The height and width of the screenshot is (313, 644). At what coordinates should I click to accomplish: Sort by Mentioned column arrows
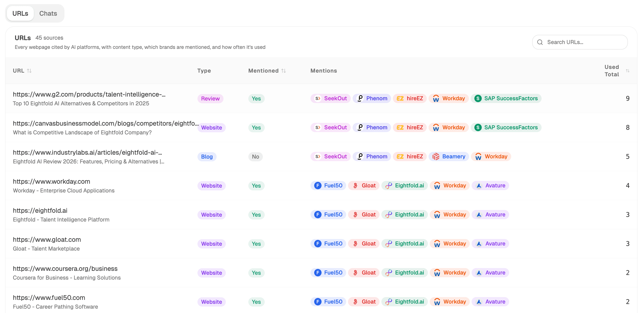[284, 71]
